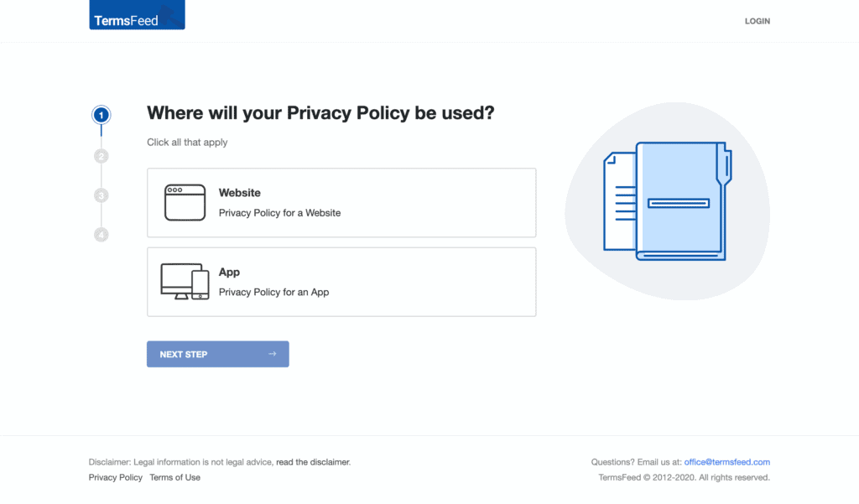
Task: Select step 1 circle in the progress indicator
Action: click(x=102, y=115)
